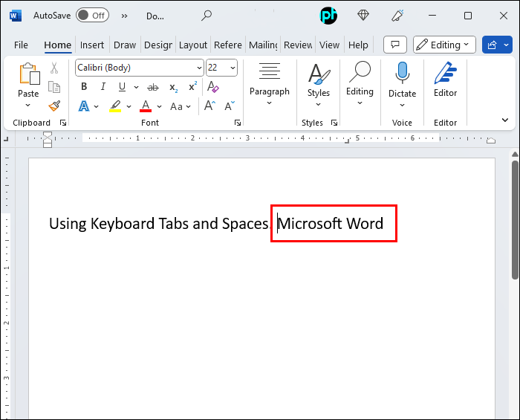
Task: Expand the Paste options arrow
Action: pos(28,106)
